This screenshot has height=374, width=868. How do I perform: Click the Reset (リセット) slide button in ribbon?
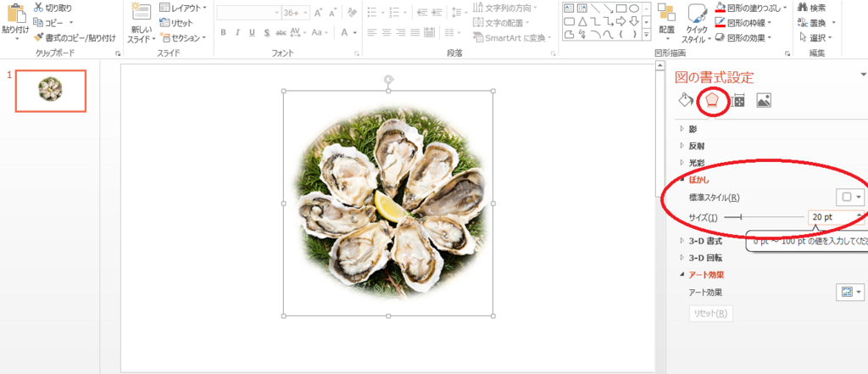pyautogui.click(x=176, y=23)
